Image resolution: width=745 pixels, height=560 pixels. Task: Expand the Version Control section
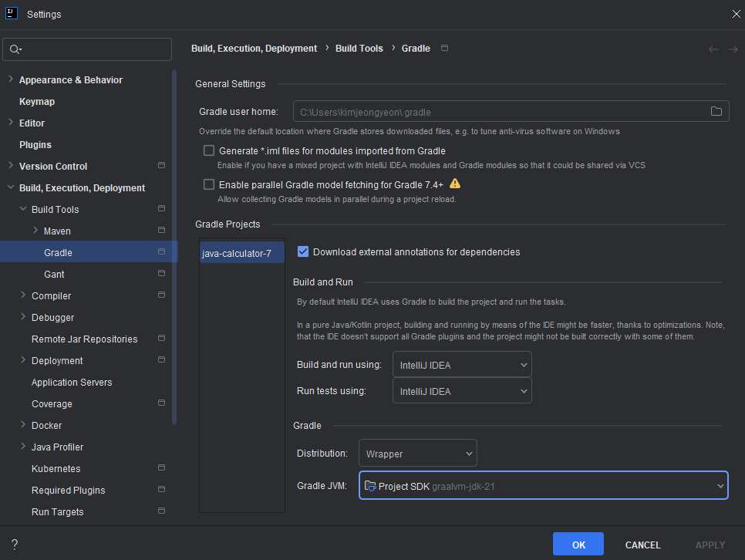click(x=11, y=165)
